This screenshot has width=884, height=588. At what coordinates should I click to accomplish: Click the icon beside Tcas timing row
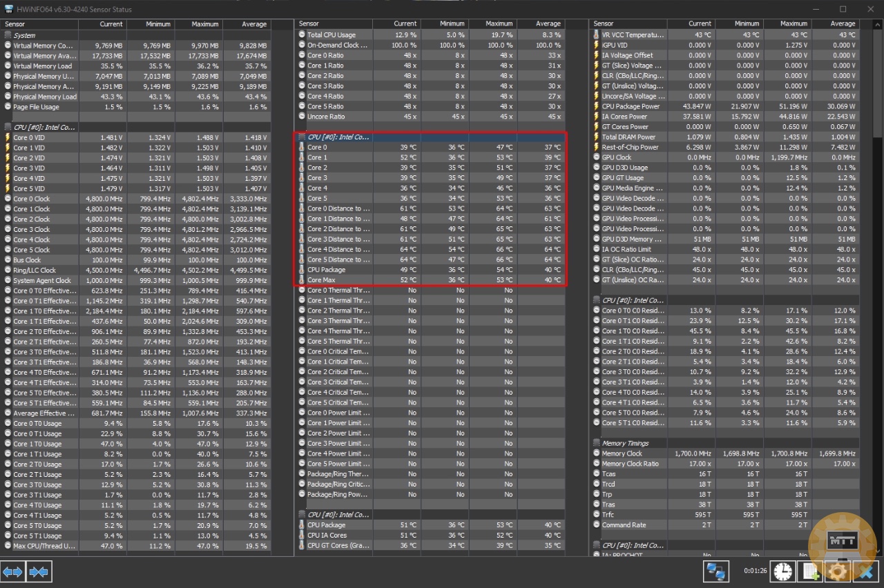tap(597, 474)
